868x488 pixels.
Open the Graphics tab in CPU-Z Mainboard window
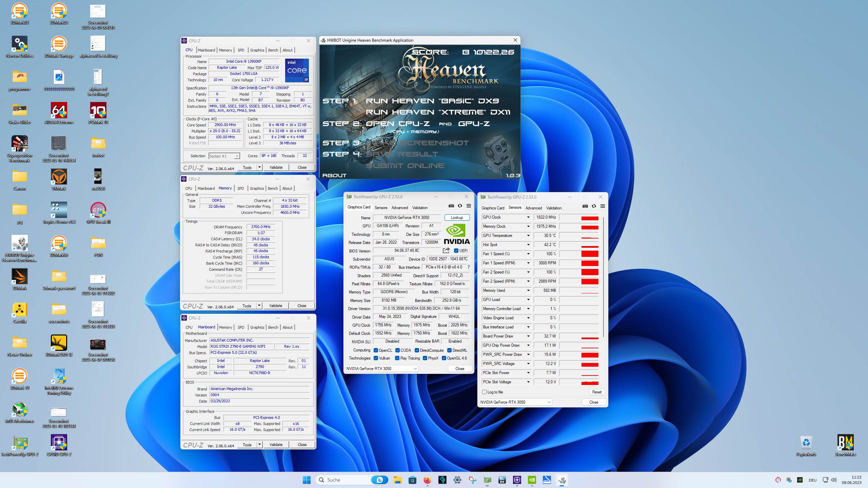coord(257,327)
